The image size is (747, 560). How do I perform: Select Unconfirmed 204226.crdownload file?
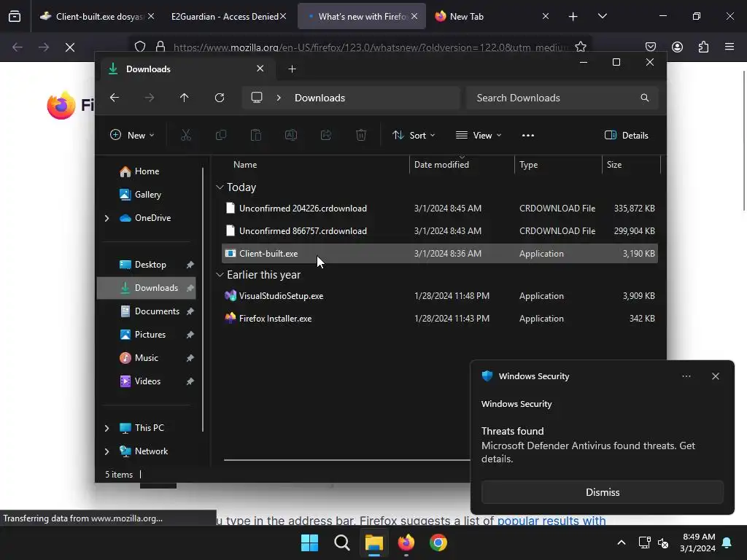(x=440, y=208)
